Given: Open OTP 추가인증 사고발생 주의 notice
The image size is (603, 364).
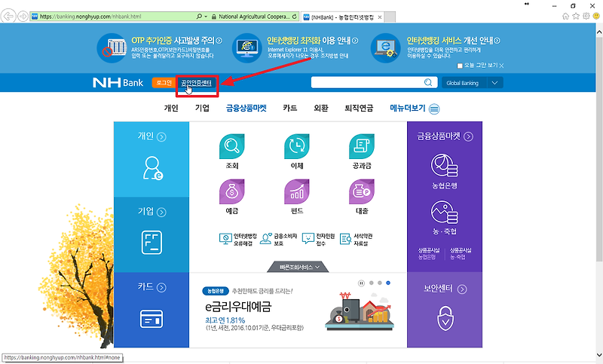Looking at the screenshot, I should point(176,41).
